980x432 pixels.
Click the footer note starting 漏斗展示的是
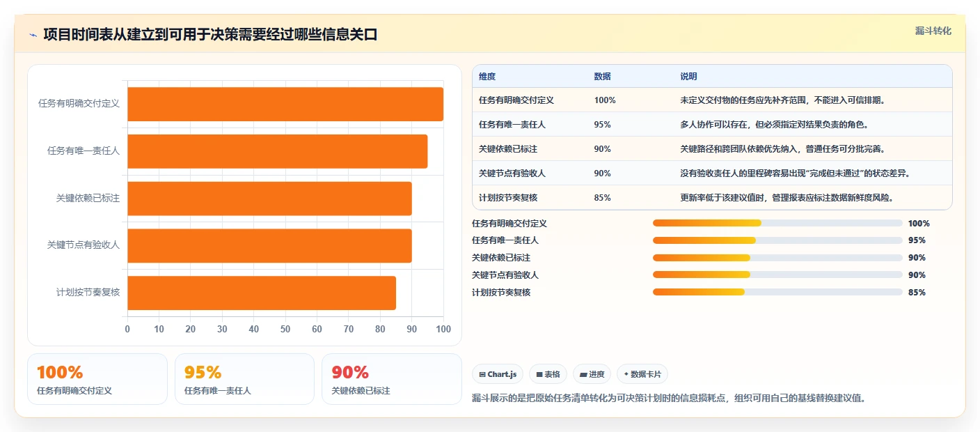[669, 399]
